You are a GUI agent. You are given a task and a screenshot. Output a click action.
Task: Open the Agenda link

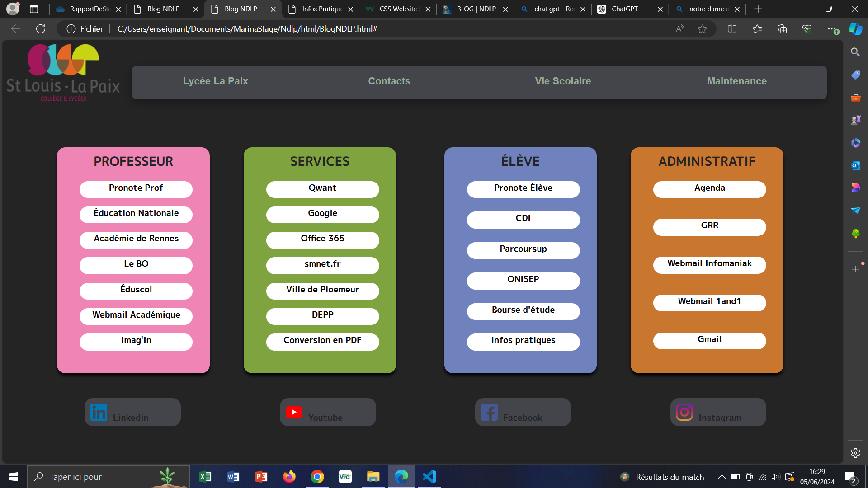pos(709,188)
